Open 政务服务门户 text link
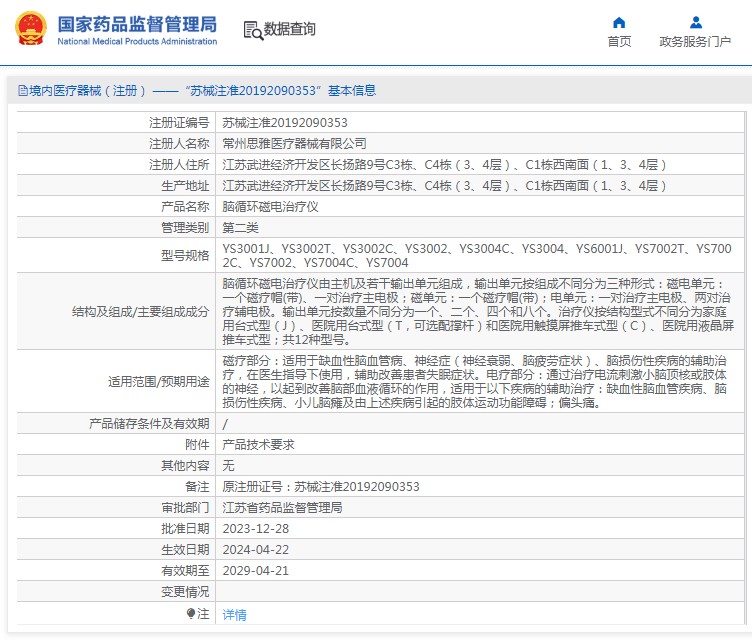The image size is (752, 643). pos(695,42)
